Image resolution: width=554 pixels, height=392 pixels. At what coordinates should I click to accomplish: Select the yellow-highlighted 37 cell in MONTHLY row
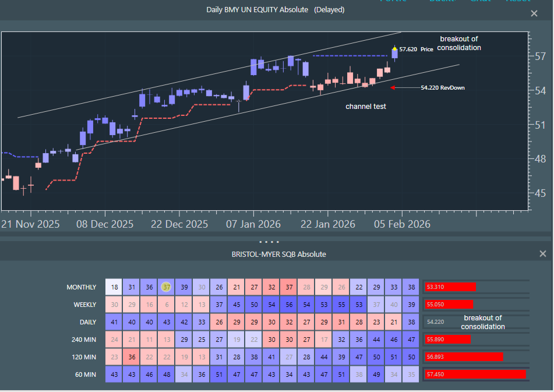click(167, 287)
